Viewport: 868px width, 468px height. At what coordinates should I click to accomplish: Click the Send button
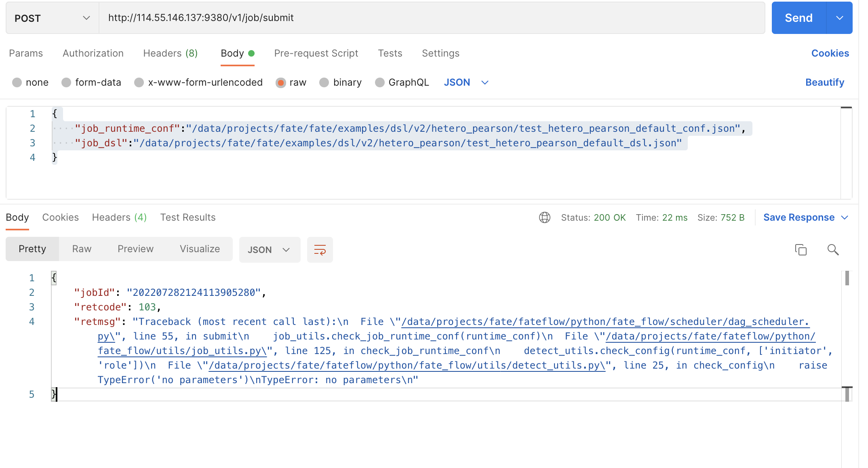click(x=798, y=18)
